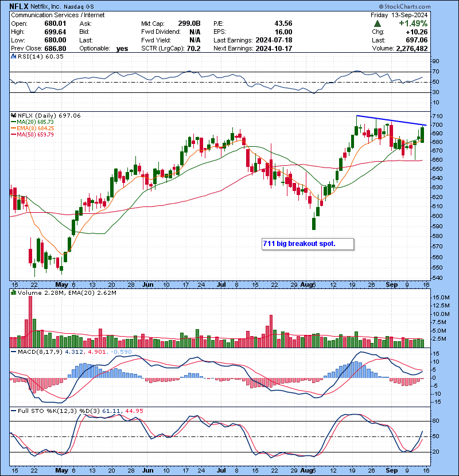The height and width of the screenshot is (476, 459).
Task: Click the 90 level on RSI axis
Action: click(435, 61)
